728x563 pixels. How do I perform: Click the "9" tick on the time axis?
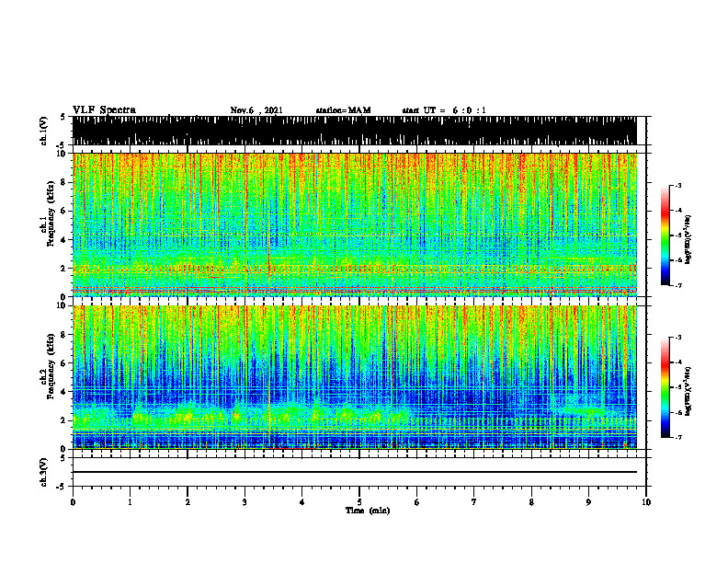tap(588, 502)
